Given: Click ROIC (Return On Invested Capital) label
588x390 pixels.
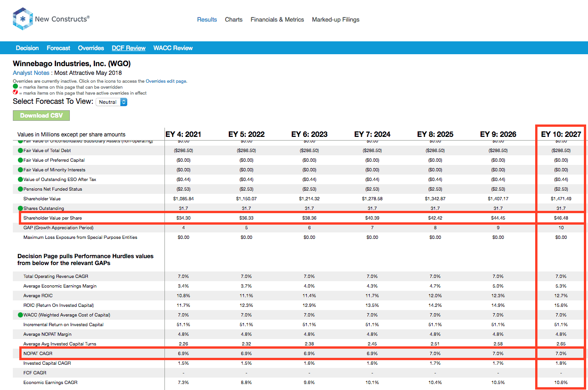Looking at the screenshot, I should pos(59,305).
